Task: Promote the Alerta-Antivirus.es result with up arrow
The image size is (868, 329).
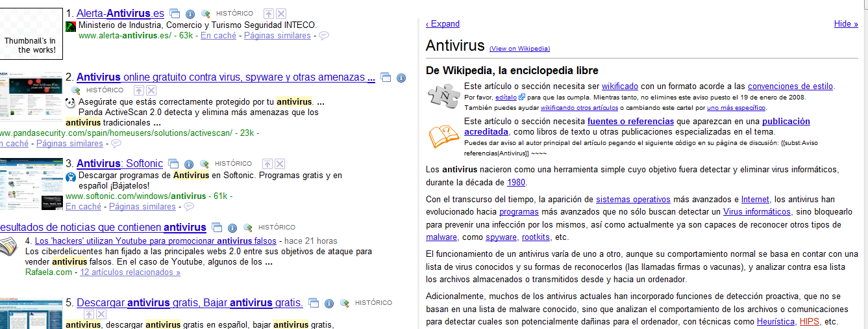Action: click(x=269, y=14)
